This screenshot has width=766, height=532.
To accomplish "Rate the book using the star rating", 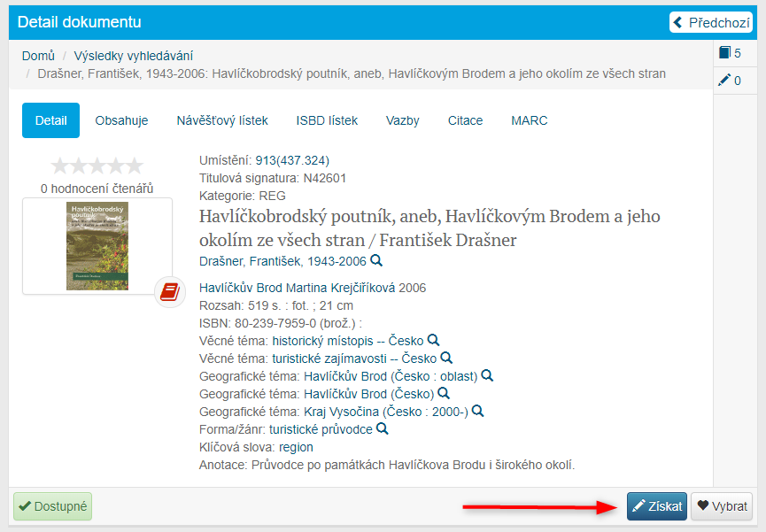I will pyautogui.click(x=97, y=166).
